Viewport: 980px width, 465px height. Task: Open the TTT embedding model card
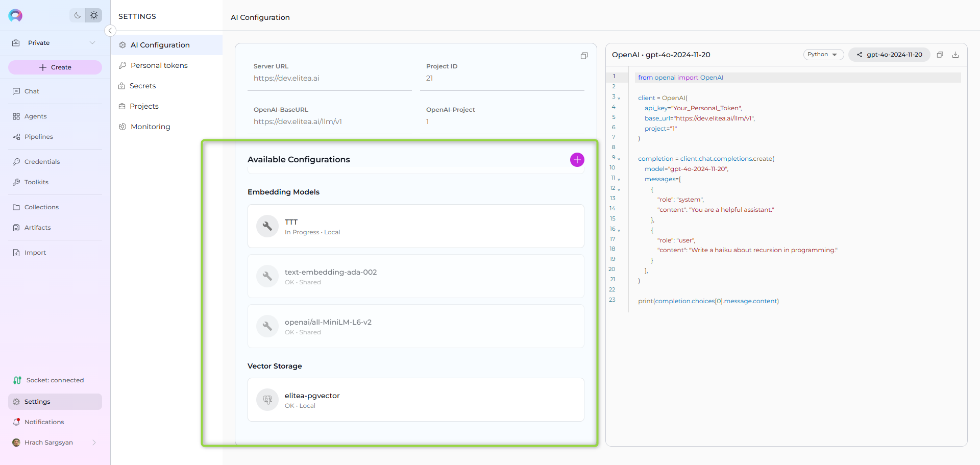[416, 226]
